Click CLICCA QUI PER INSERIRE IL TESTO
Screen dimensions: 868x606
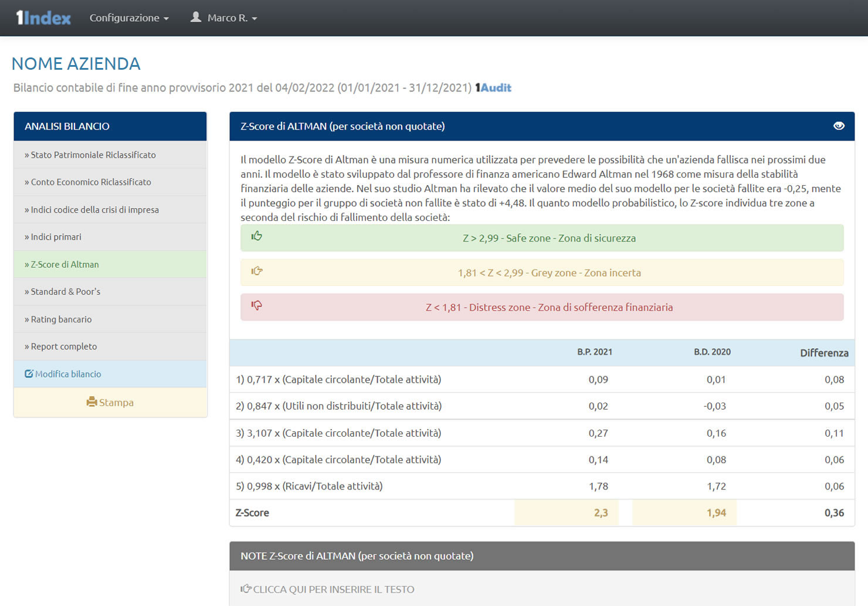click(334, 590)
